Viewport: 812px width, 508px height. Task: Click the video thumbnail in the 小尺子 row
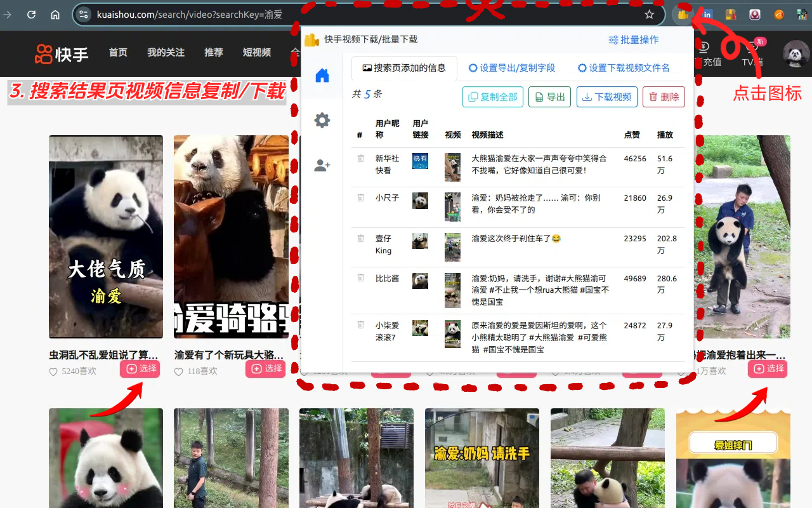452,207
